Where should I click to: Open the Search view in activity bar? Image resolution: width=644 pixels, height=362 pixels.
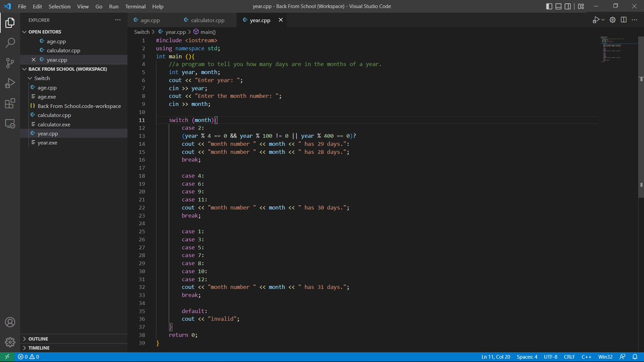pos(10,43)
